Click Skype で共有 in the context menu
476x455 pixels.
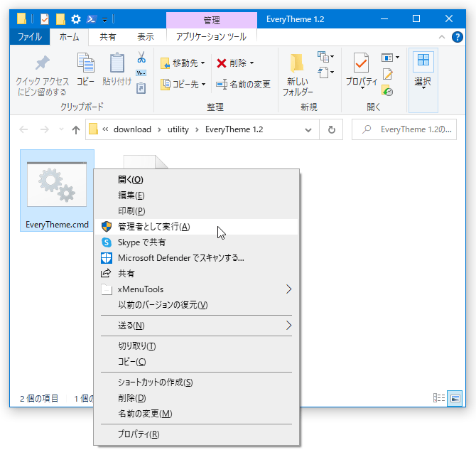pyautogui.click(x=196, y=242)
